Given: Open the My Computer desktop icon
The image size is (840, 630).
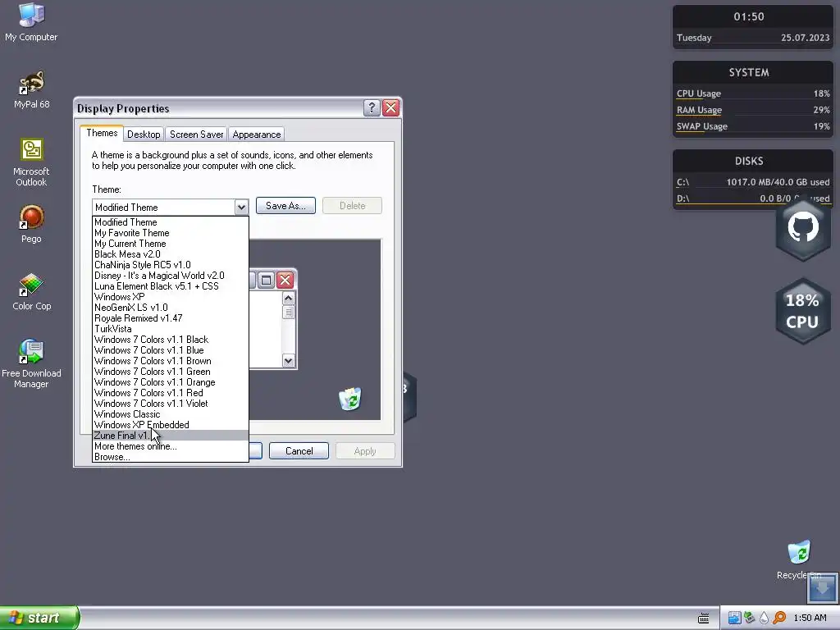Looking at the screenshot, I should (x=31, y=22).
